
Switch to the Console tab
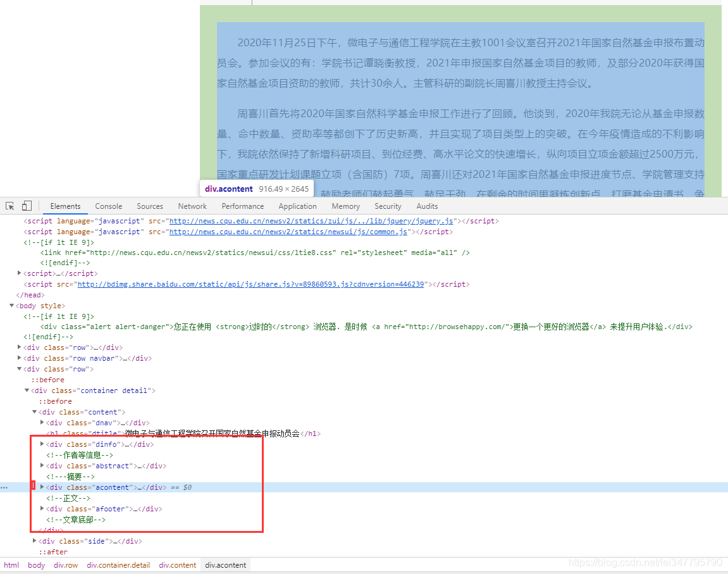point(109,206)
